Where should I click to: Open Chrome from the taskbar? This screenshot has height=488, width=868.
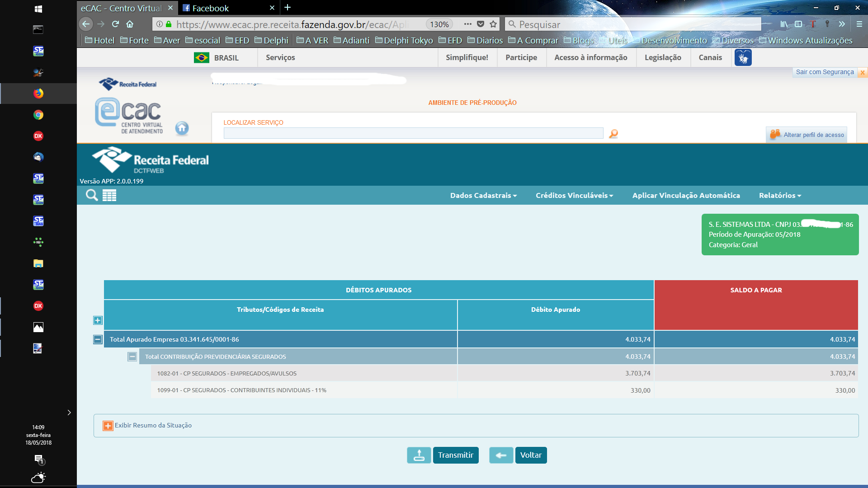click(x=38, y=115)
